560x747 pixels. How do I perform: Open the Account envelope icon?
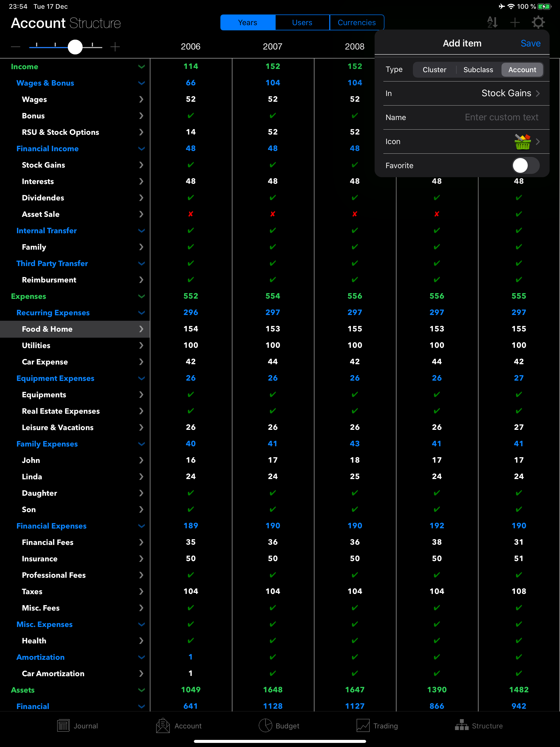coord(163,726)
